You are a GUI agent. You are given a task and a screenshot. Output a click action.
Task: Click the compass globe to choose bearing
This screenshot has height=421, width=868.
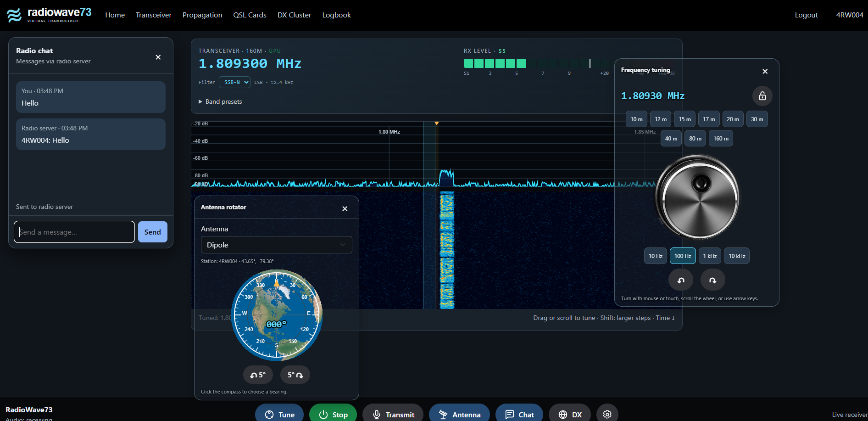coord(277,315)
